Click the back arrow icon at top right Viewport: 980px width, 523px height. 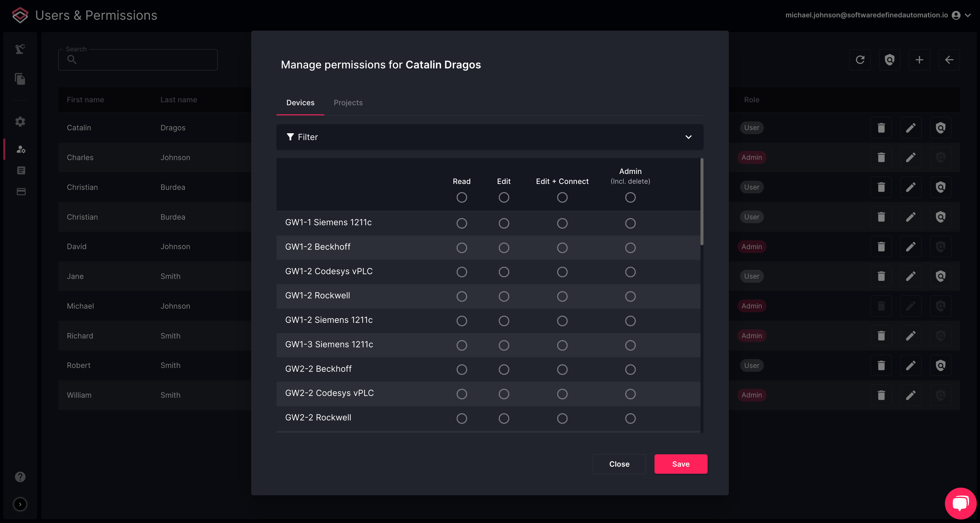(x=949, y=60)
